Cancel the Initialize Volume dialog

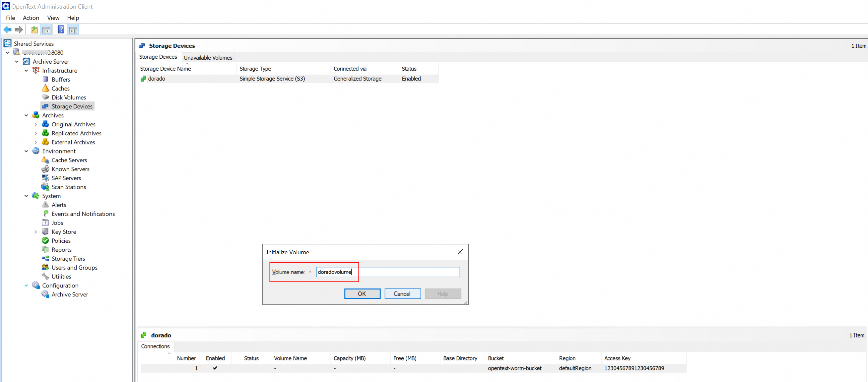(402, 294)
